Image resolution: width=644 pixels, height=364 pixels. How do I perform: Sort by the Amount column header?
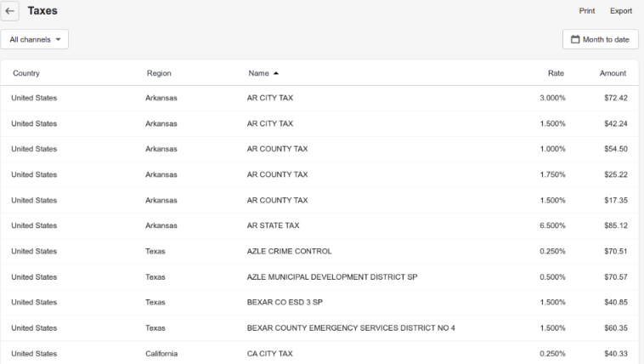click(x=613, y=73)
